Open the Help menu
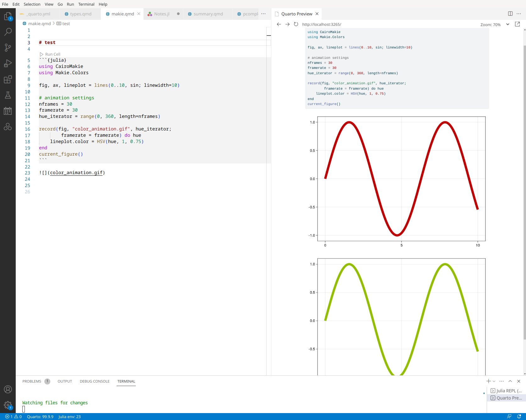 click(x=103, y=4)
